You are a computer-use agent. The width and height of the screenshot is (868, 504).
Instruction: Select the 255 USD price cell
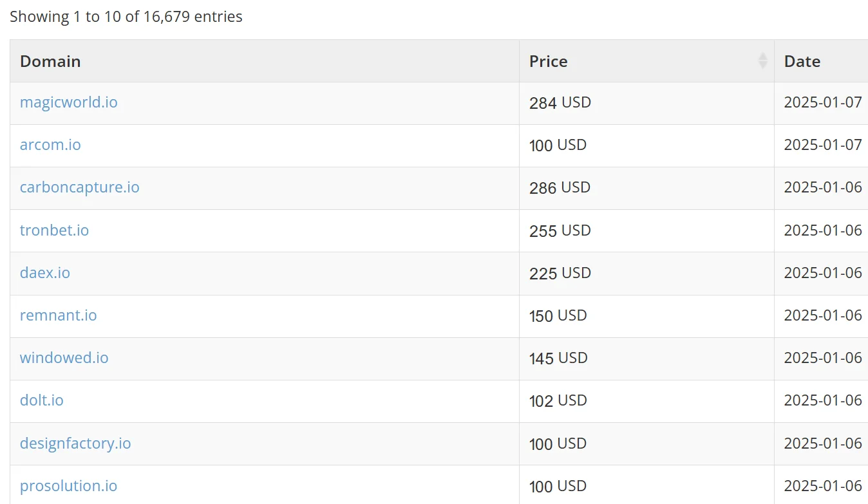646,230
